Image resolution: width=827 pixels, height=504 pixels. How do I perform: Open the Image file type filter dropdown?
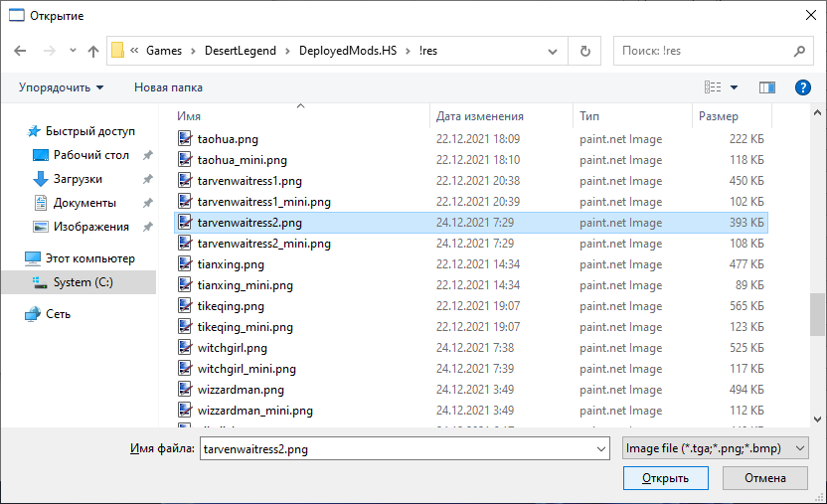(716, 448)
